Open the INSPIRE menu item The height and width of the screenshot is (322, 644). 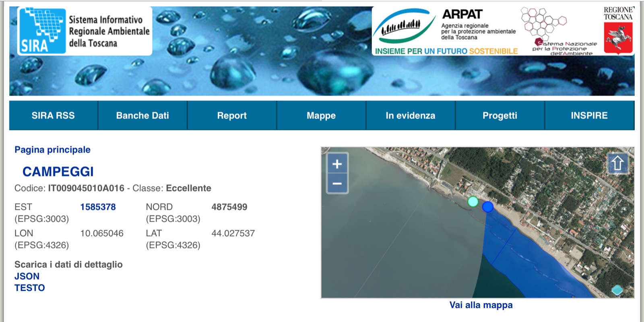coord(589,116)
